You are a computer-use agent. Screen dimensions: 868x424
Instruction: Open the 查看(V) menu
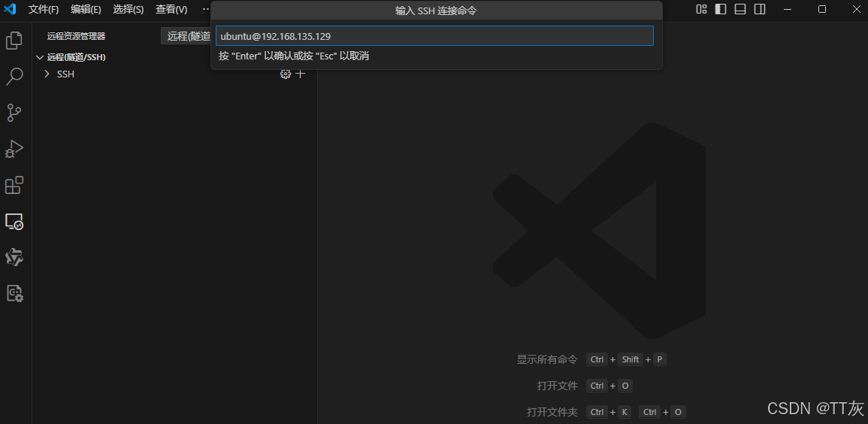171,10
